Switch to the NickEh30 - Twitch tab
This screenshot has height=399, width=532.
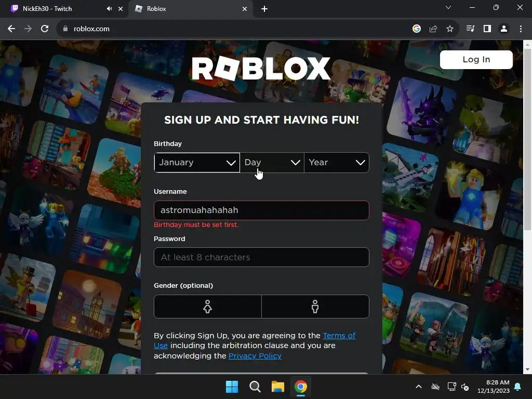click(x=64, y=9)
